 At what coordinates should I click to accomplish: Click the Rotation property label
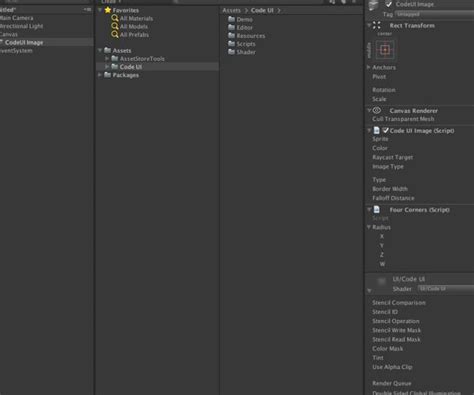[x=384, y=90]
